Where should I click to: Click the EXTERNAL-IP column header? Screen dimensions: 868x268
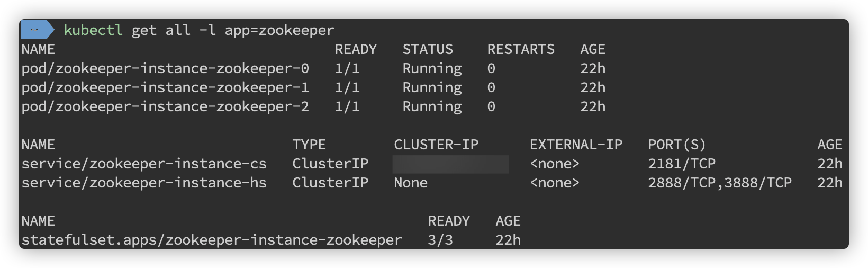tap(576, 145)
